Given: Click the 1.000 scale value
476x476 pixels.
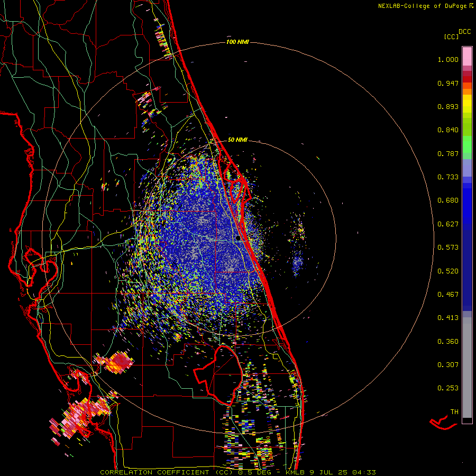Looking at the screenshot, I should (x=448, y=59).
